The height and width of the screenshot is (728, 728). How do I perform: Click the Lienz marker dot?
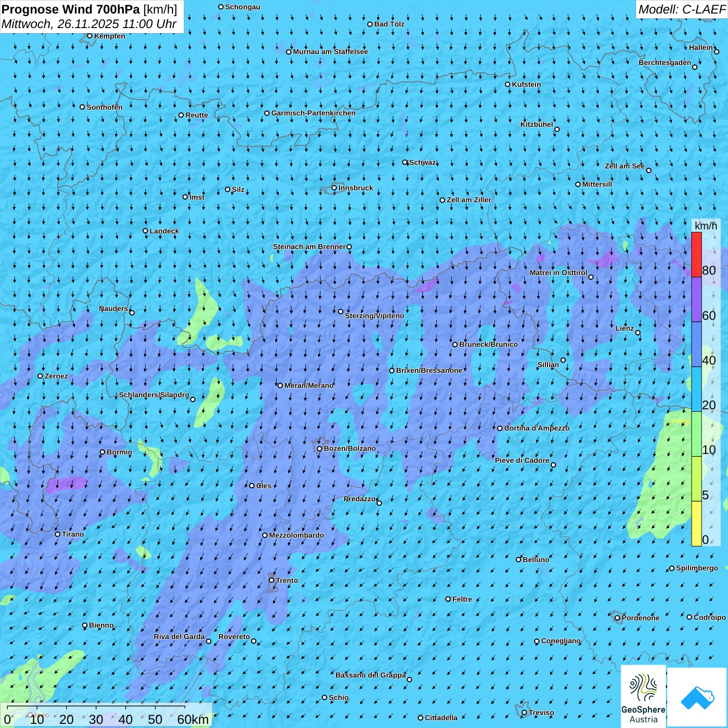pyautogui.click(x=638, y=333)
